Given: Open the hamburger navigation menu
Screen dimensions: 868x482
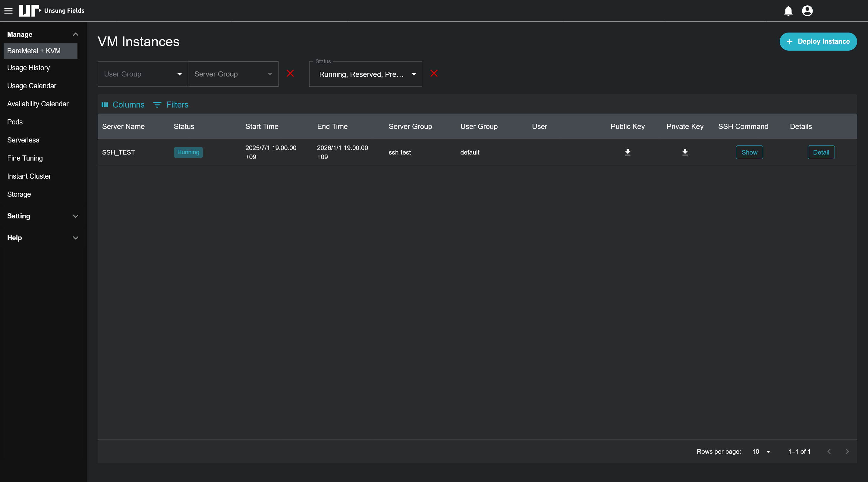Looking at the screenshot, I should (x=8, y=11).
